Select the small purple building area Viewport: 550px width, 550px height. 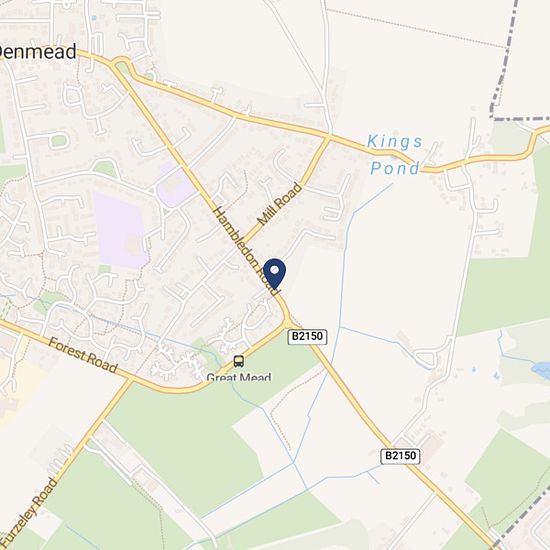coord(175,185)
